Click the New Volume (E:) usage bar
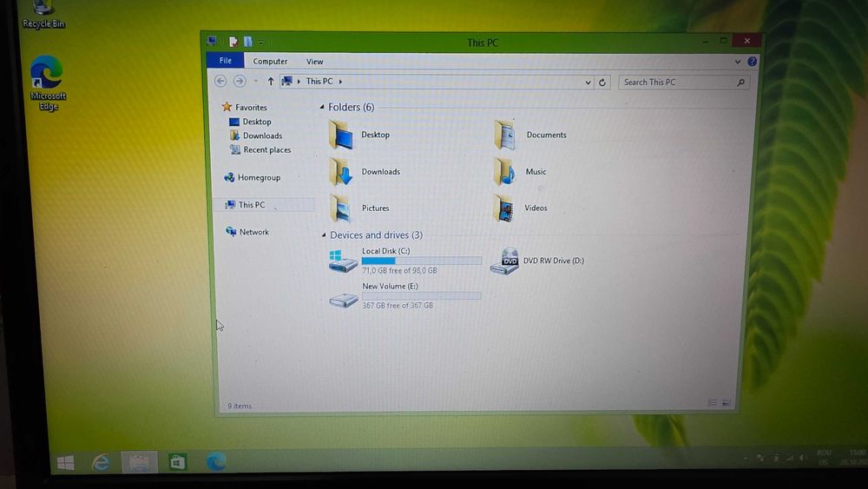This screenshot has height=489, width=868. pyautogui.click(x=421, y=296)
